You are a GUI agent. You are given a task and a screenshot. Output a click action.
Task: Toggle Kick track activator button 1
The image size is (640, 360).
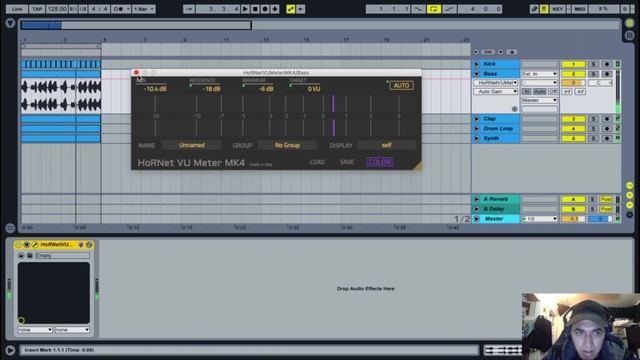coord(573,64)
